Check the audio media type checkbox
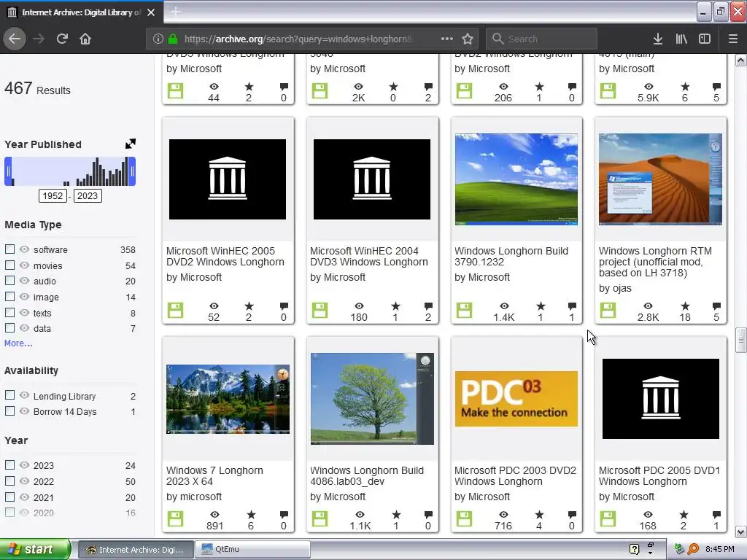747x560 pixels. pyautogui.click(x=9, y=281)
